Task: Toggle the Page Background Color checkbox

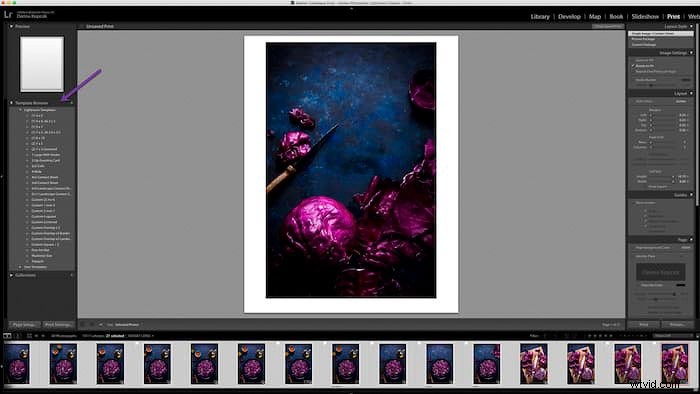Action: 633,248
